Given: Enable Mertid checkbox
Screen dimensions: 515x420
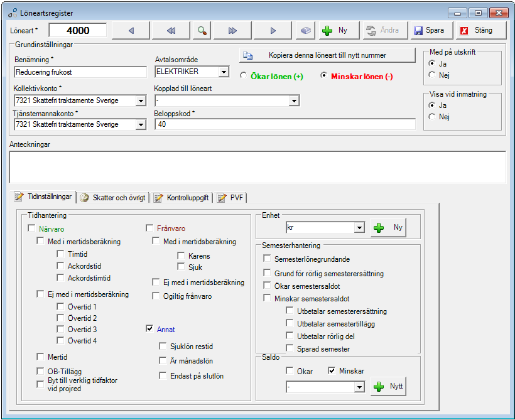Looking at the screenshot, I should (40, 357).
